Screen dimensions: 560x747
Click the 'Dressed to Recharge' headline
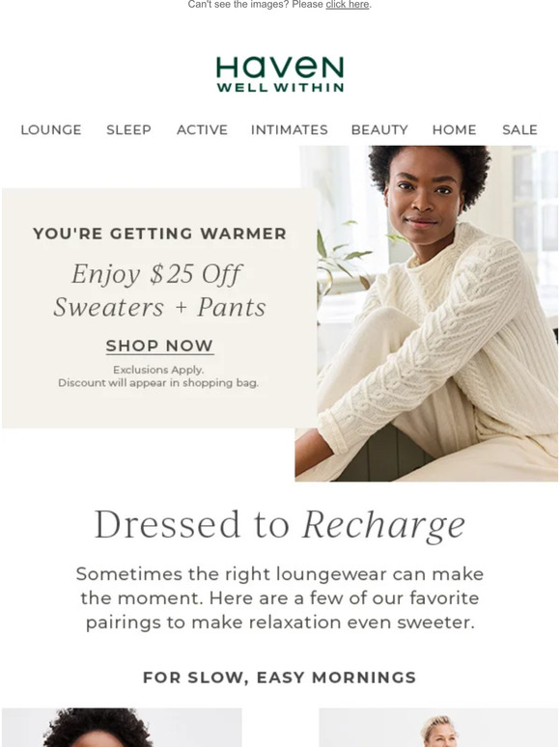point(280,525)
